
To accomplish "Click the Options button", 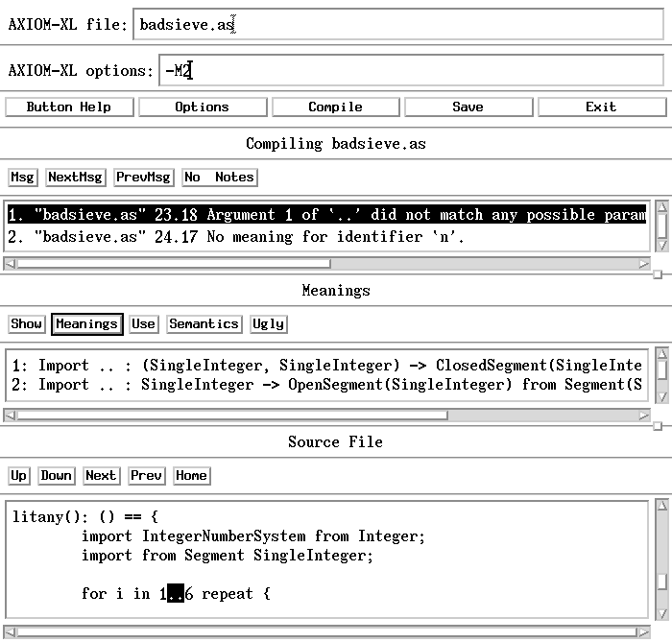I will coord(203,107).
